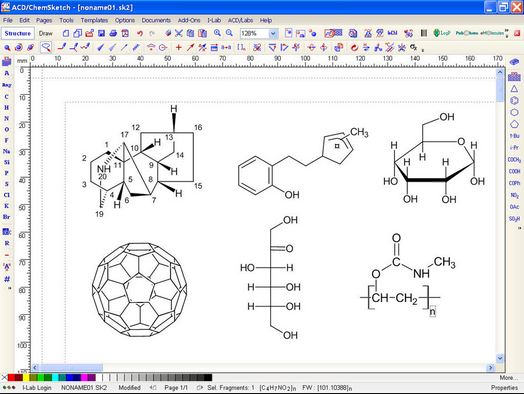Insert the COOH radical template
This screenshot has width=524, height=394.
coord(514,171)
